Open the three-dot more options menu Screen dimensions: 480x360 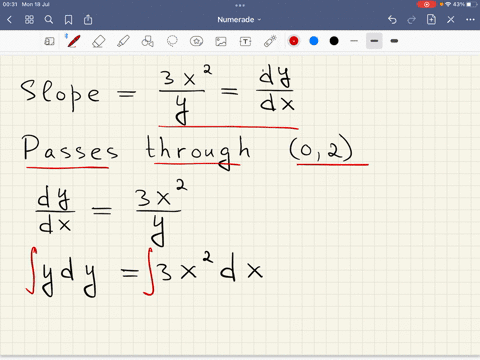(x=470, y=20)
